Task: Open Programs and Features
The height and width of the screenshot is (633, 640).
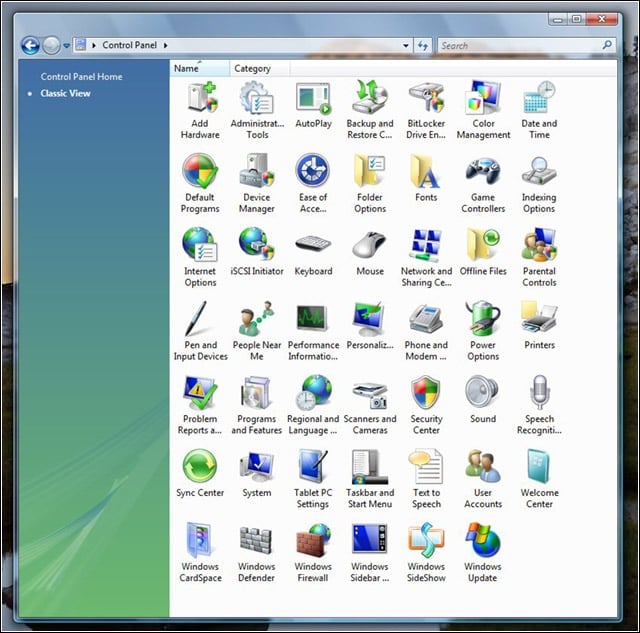Action: (257, 405)
